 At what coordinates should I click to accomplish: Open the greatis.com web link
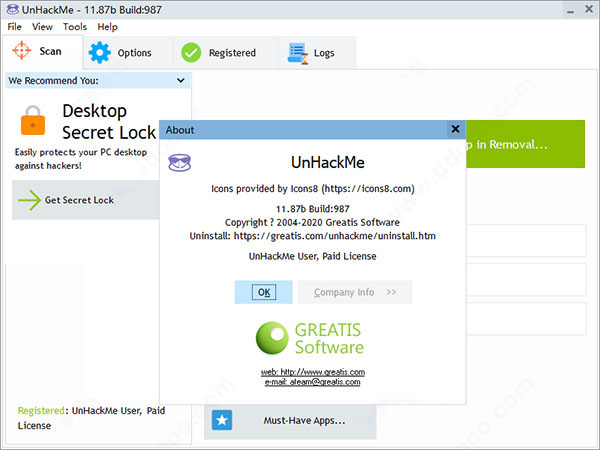click(x=313, y=372)
